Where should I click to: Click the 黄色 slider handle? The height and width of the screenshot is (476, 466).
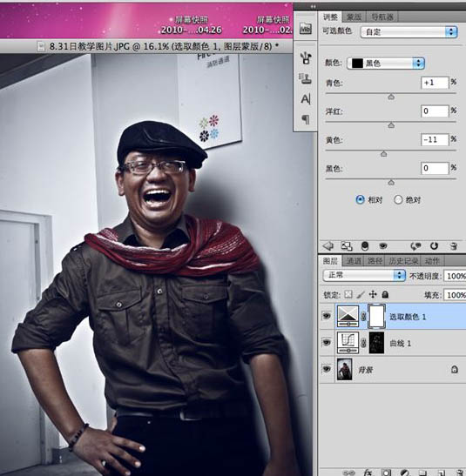coord(383,154)
